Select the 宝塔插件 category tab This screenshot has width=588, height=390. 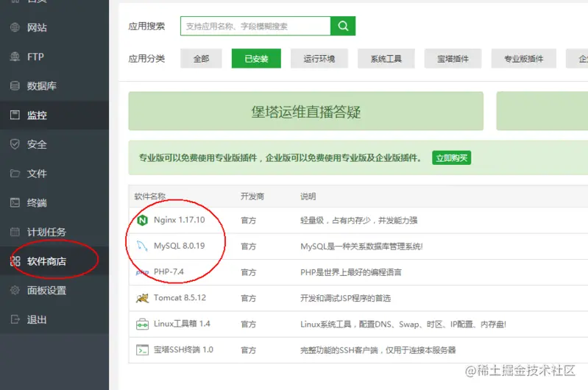click(x=453, y=59)
